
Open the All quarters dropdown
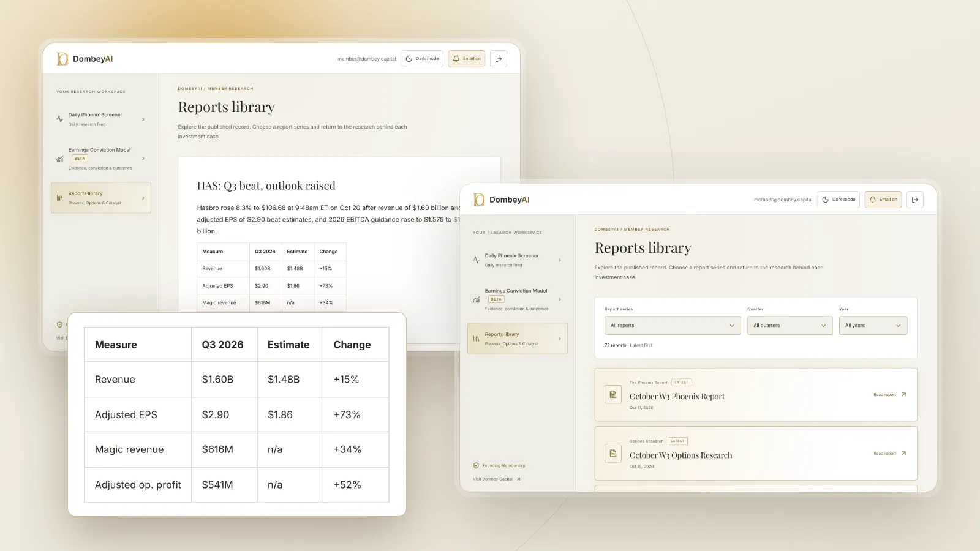790,326
